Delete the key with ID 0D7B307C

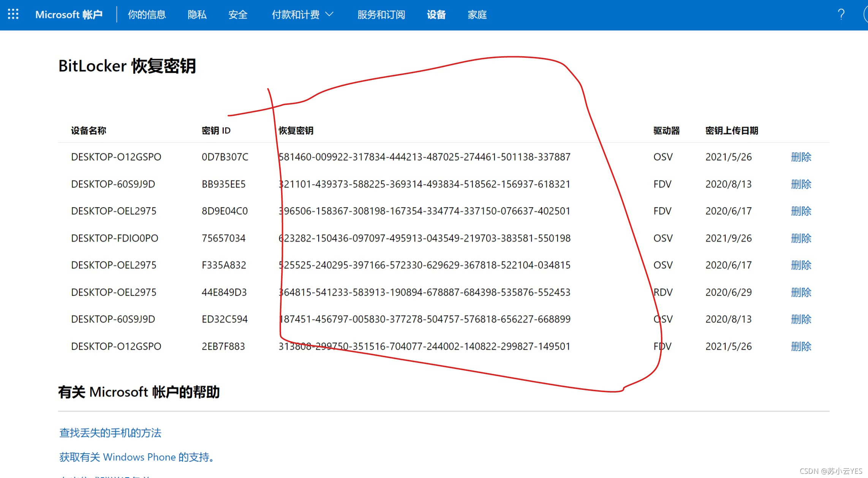coord(801,157)
